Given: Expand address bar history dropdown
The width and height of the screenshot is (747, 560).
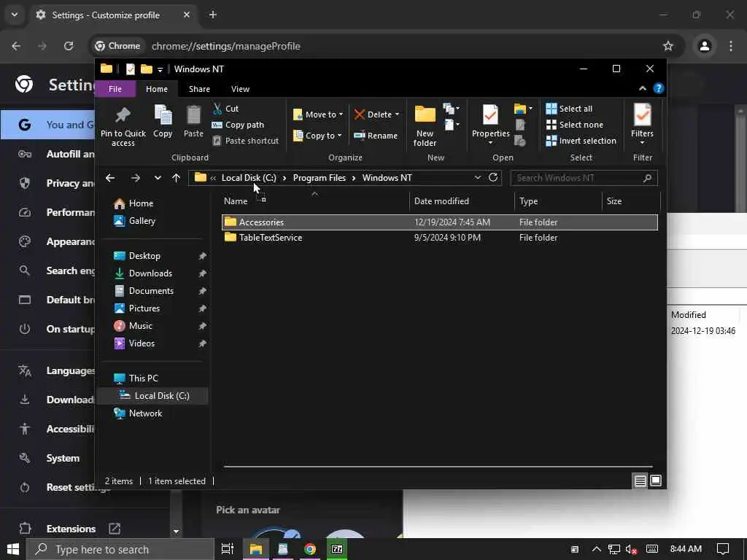Looking at the screenshot, I should click(x=477, y=178).
